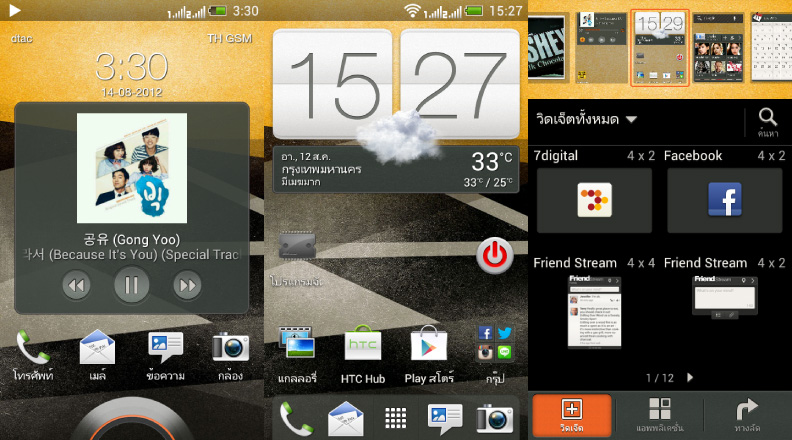Tap the 3:30 lock screen clock
792x440 pixels.
pyautogui.click(x=132, y=66)
